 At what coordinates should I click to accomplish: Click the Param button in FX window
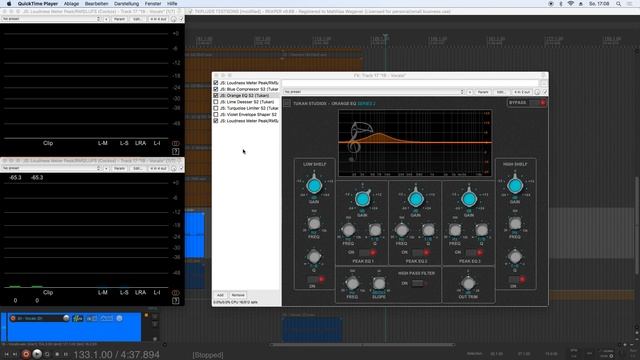click(483, 92)
